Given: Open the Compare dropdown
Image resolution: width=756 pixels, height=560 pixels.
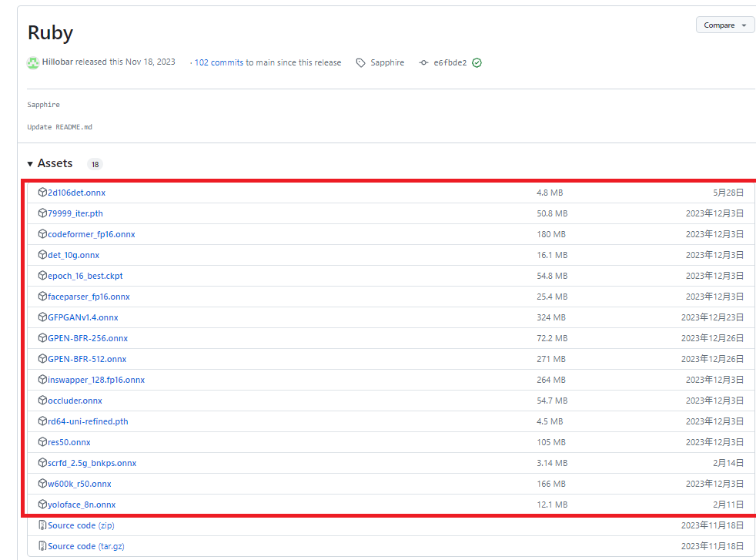Looking at the screenshot, I should pyautogui.click(x=725, y=25).
